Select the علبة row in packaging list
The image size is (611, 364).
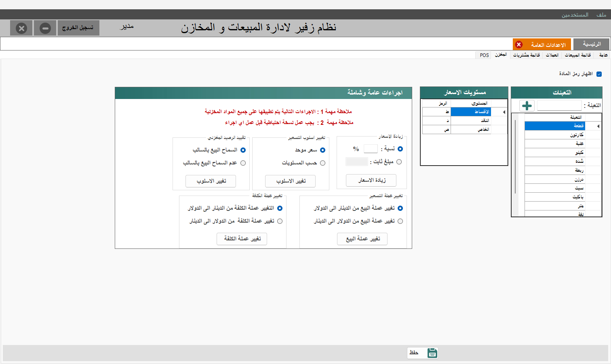(x=555, y=144)
